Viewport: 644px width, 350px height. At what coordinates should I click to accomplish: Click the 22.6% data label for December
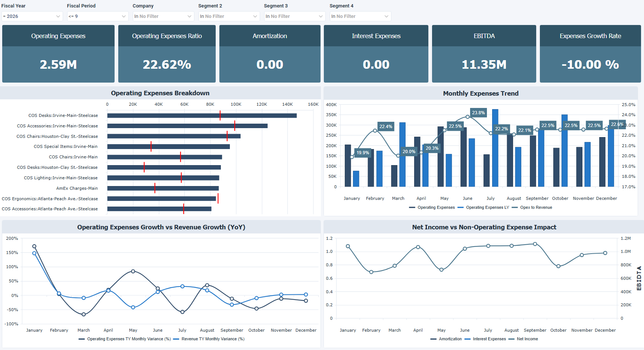617,124
